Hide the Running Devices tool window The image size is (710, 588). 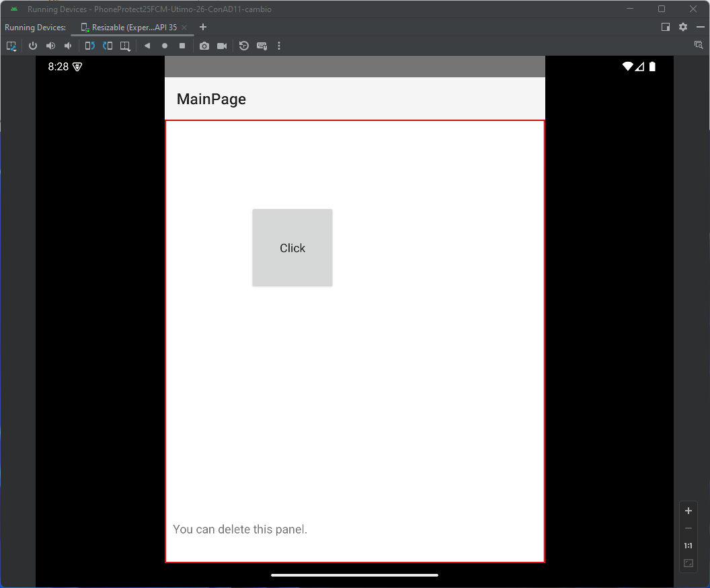701,27
